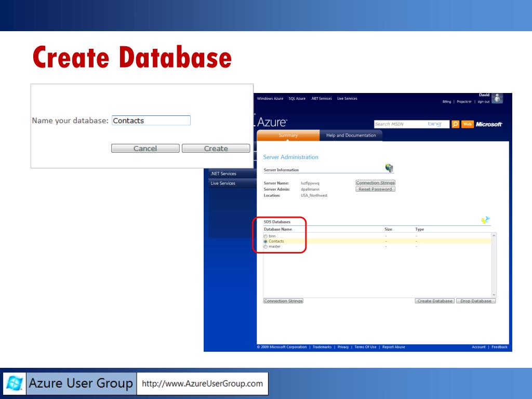The image size is (532, 399).
Task: Click the AzureUserGroup.com URL
Action: [x=202, y=384]
